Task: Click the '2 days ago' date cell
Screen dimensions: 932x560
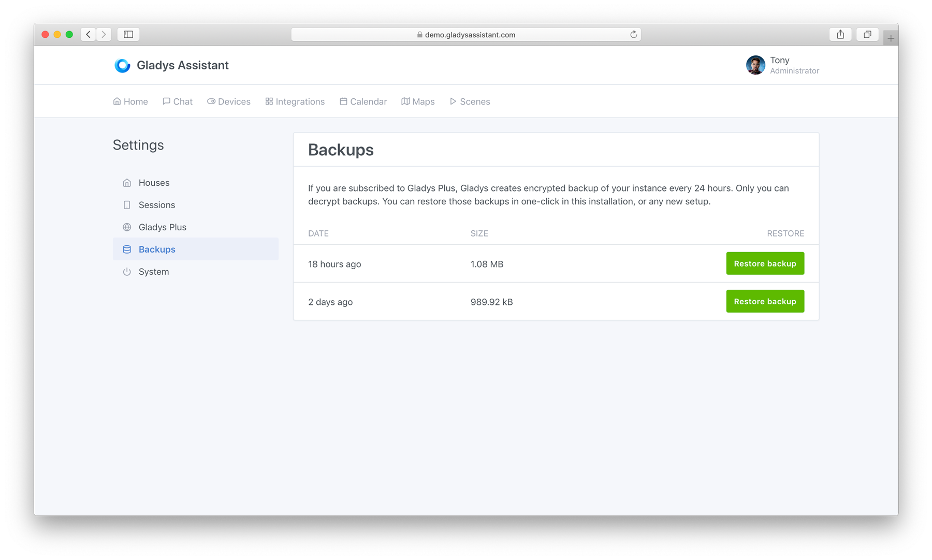Action: (330, 302)
